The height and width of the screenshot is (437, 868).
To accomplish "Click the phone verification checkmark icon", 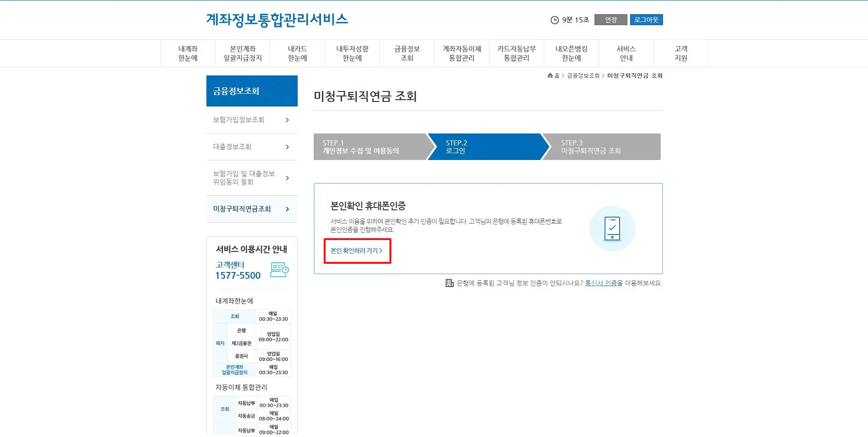I will [612, 229].
